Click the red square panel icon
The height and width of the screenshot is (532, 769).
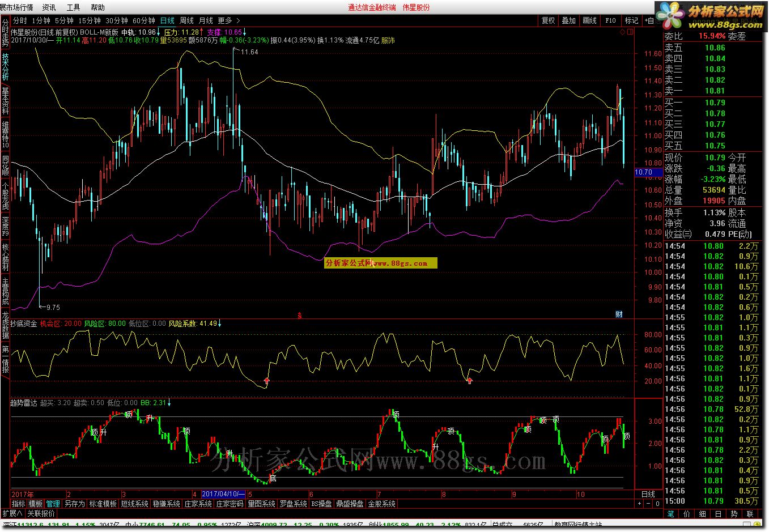pyautogui.click(x=630, y=32)
